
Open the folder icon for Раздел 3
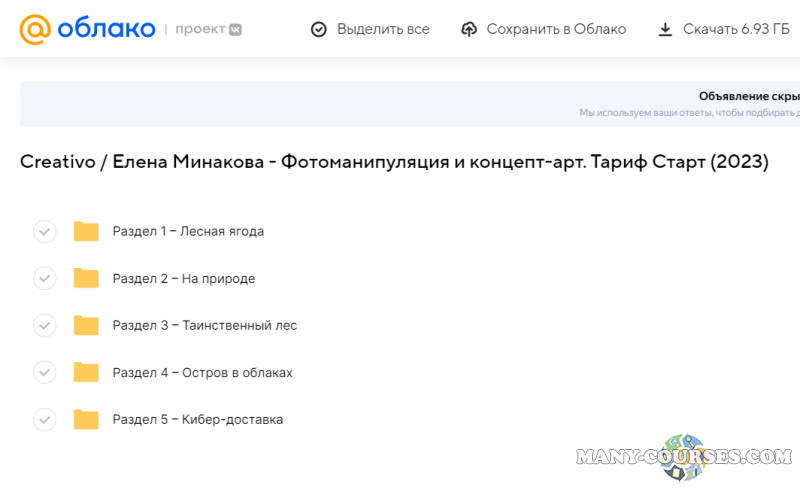(86, 326)
